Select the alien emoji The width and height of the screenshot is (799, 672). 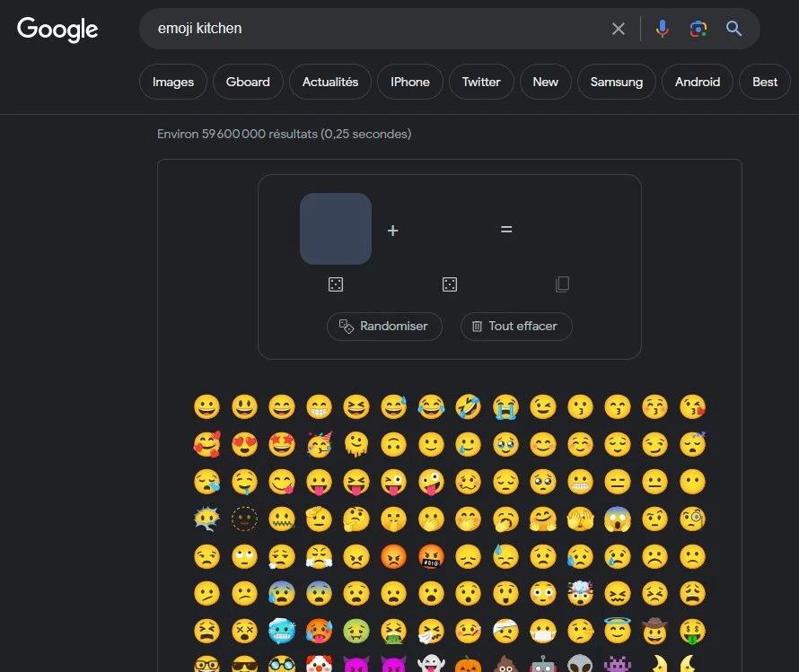(x=580, y=667)
